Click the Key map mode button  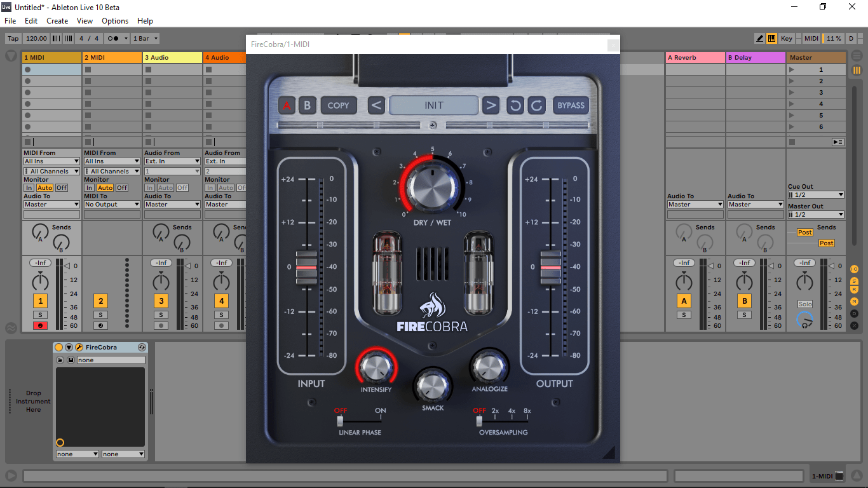pyautogui.click(x=787, y=39)
